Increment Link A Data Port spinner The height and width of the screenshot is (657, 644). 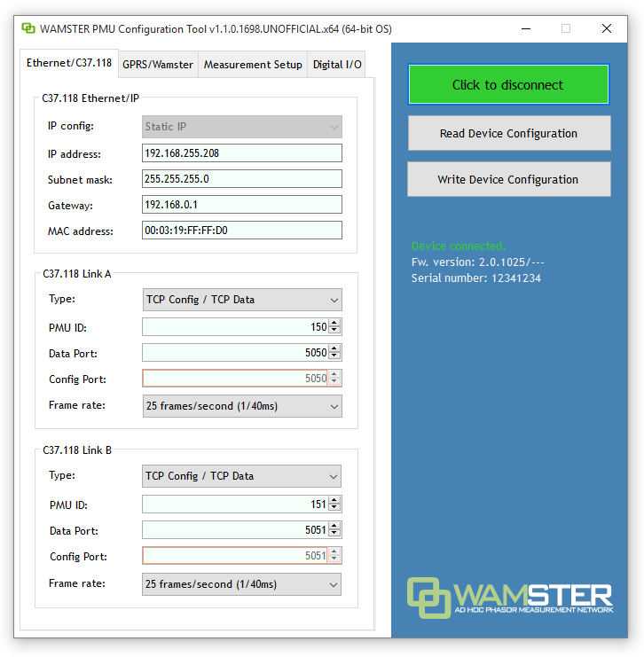[334, 348]
